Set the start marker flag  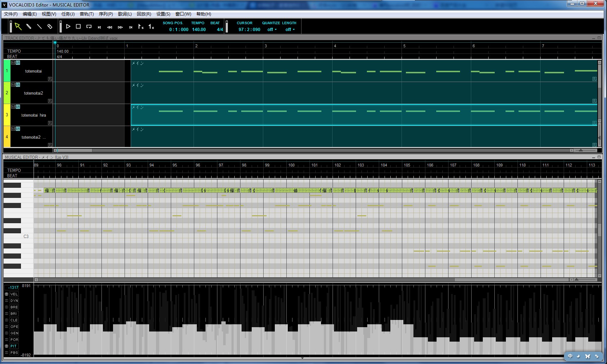point(141,26)
